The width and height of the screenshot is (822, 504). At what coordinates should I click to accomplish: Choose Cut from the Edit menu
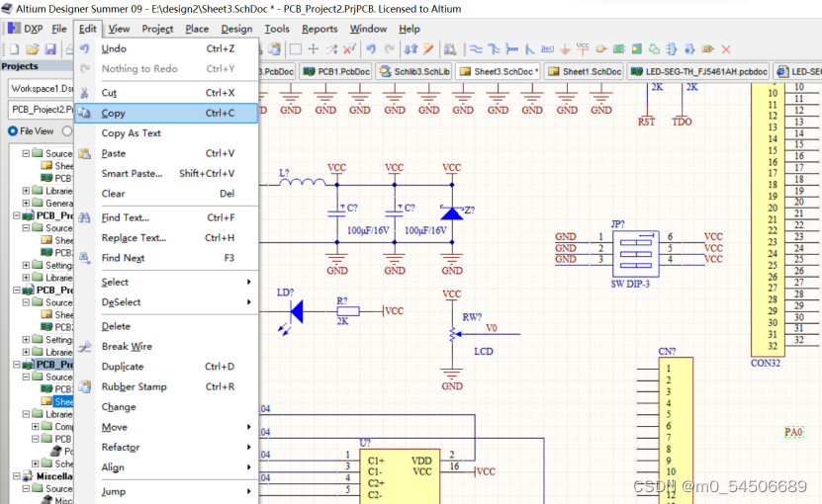(167, 93)
